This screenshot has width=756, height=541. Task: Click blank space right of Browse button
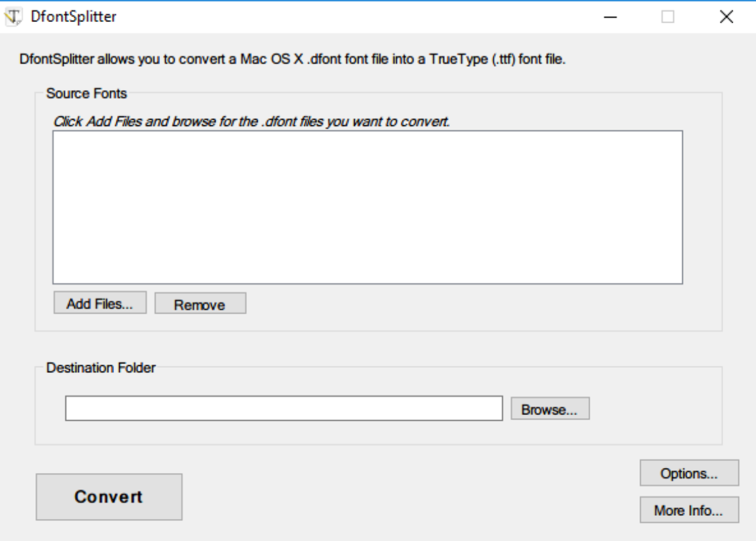pyautogui.click(x=655, y=409)
